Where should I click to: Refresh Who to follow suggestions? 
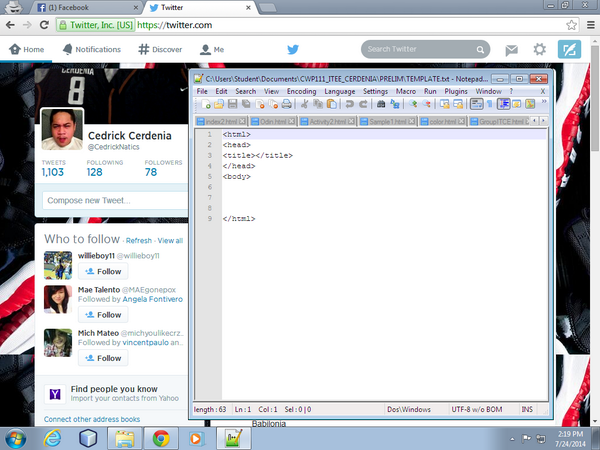(139, 241)
